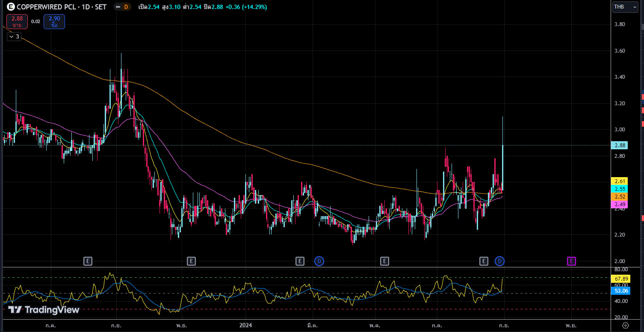Image resolution: width=644 pixels, height=332 pixels.
Task: Open the time axis settings hexagon icon
Action: click(x=626, y=326)
